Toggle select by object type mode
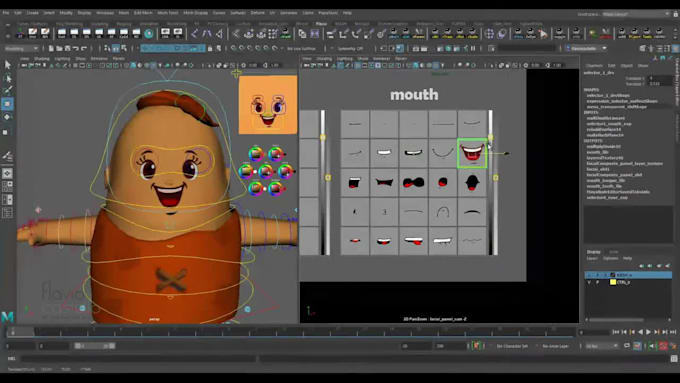Screen dimensions: 680x383 click(x=115, y=48)
